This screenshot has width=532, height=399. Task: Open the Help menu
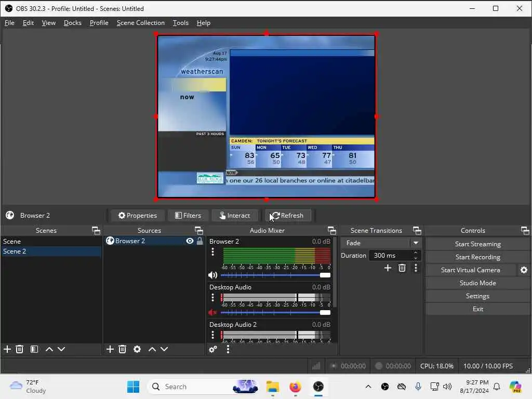(x=204, y=23)
